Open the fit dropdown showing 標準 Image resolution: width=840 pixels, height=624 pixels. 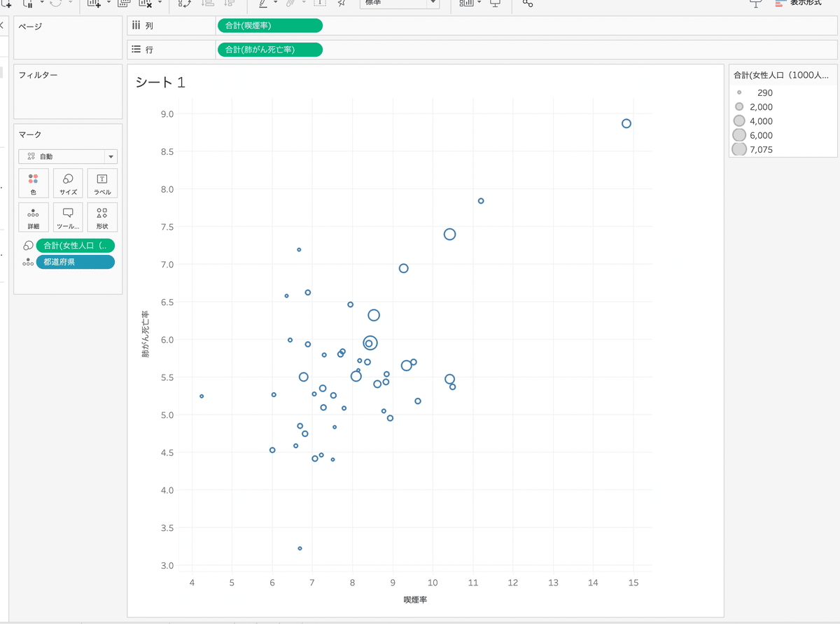coord(400,4)
